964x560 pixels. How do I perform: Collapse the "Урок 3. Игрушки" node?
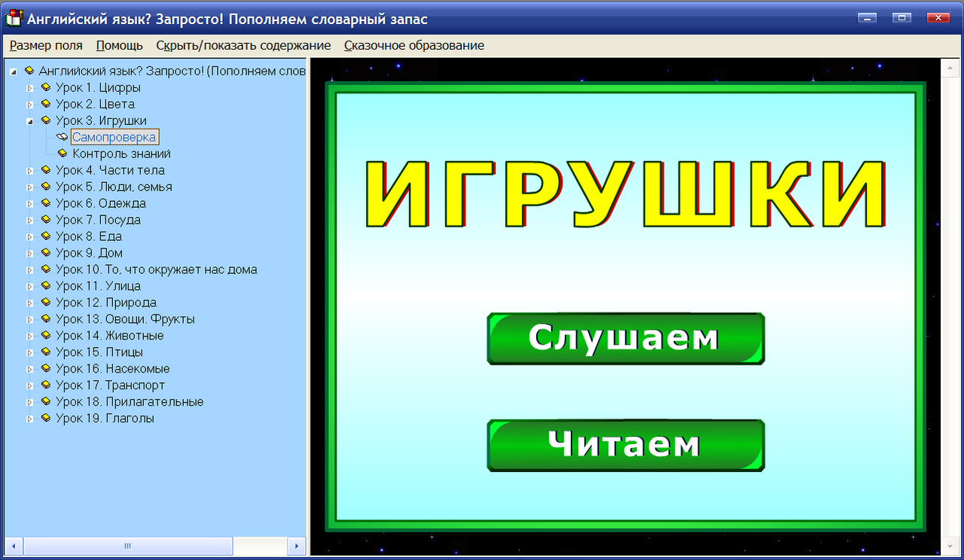click(x=29, y=120)
